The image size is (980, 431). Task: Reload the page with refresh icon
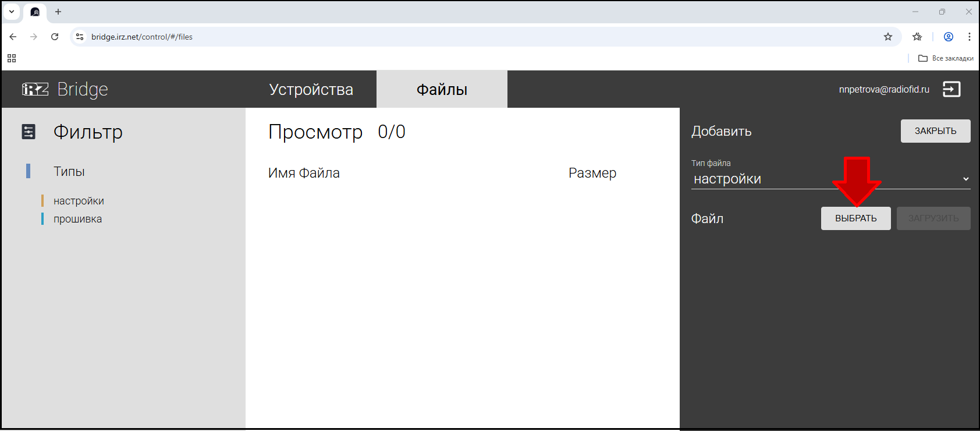[55, 37]
